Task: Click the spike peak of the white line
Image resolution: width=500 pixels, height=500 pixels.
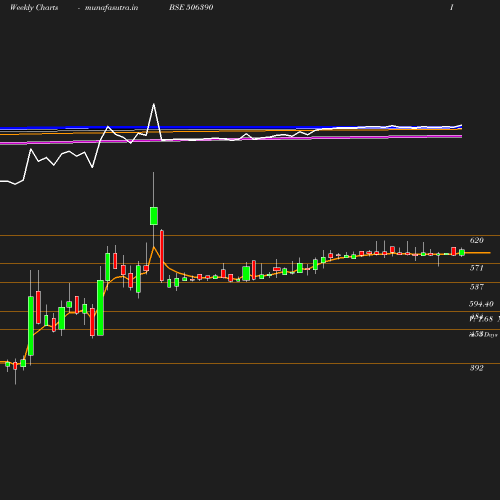Action: 154,104
